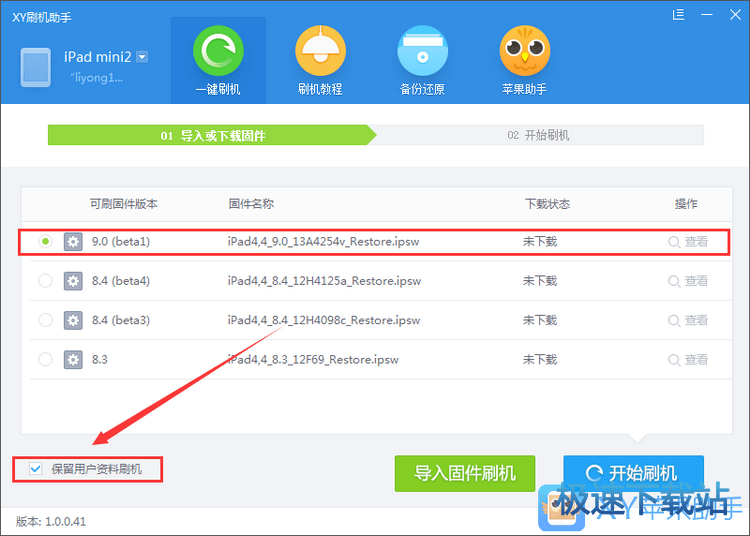Click the 可刷固件版本 column header

[x=123, y=204]
